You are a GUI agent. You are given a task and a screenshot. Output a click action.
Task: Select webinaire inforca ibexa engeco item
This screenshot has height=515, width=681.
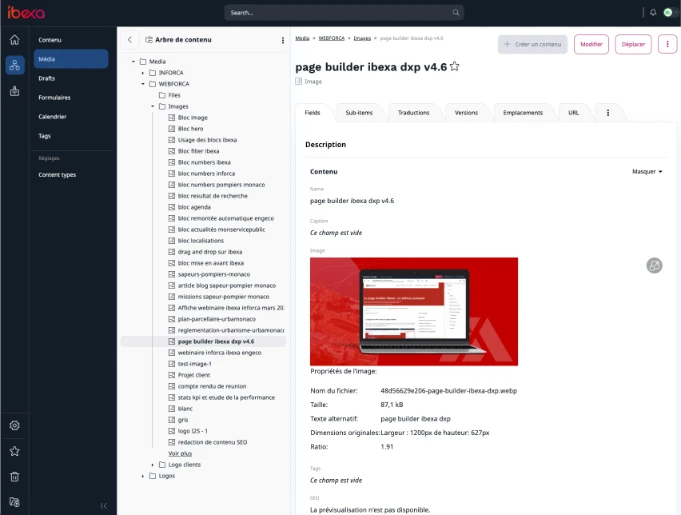point(219,353)
